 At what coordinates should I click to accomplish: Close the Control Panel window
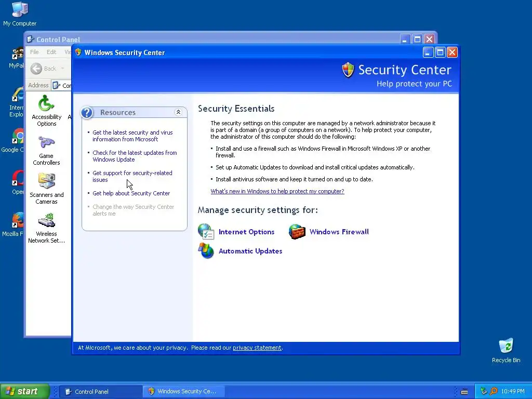click(x=429, y=39)
